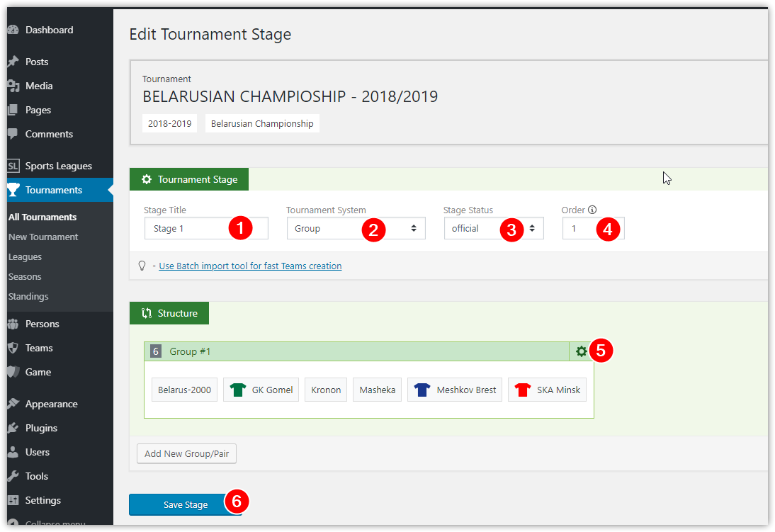Click the Sports Leagues SL icon

[x=13, y=166]
